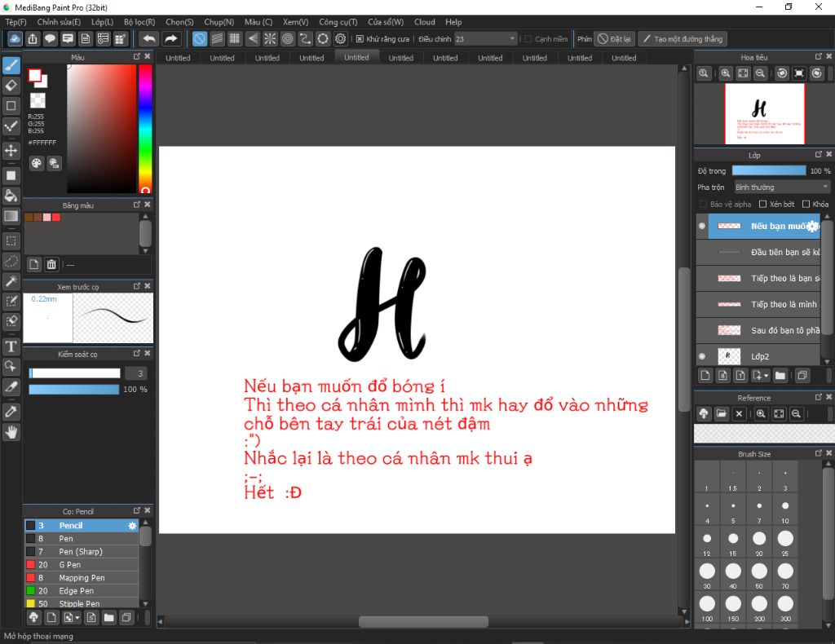Viewport: 835px width, 644px height.
Task: Enable the concentric circle snap guide
Action: tap(288, 39)
